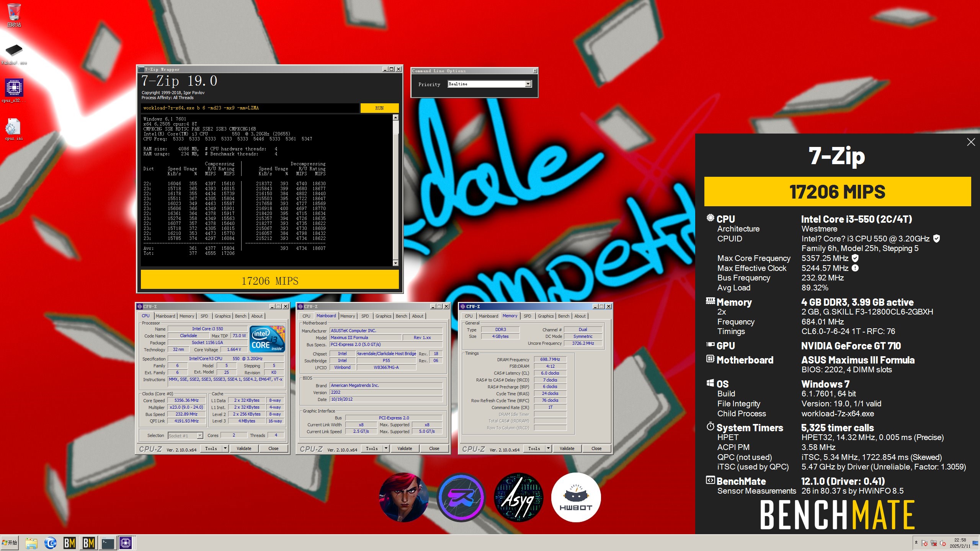Image resolution: width=980 pixels, height=551 pixels.
Task: Click the 17206 MIPS yellow result bar
Action: pos(270,280)
